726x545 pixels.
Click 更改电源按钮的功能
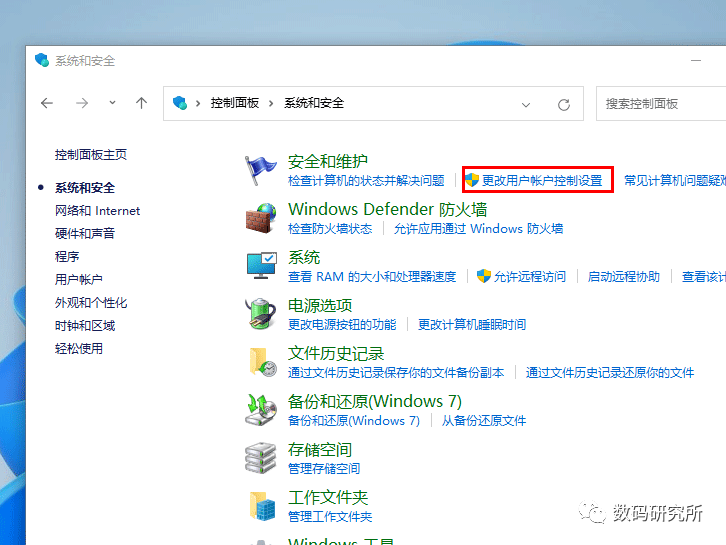pos(342,325)
